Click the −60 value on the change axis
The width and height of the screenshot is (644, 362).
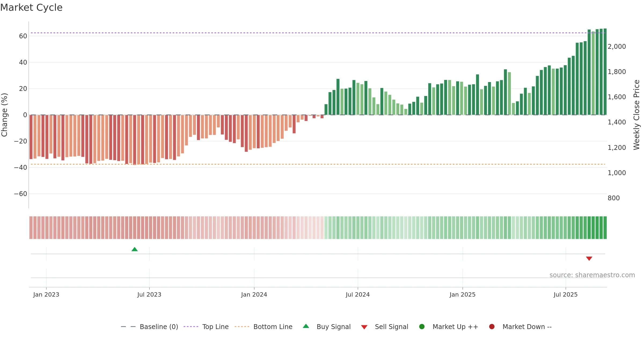[21, 194]
